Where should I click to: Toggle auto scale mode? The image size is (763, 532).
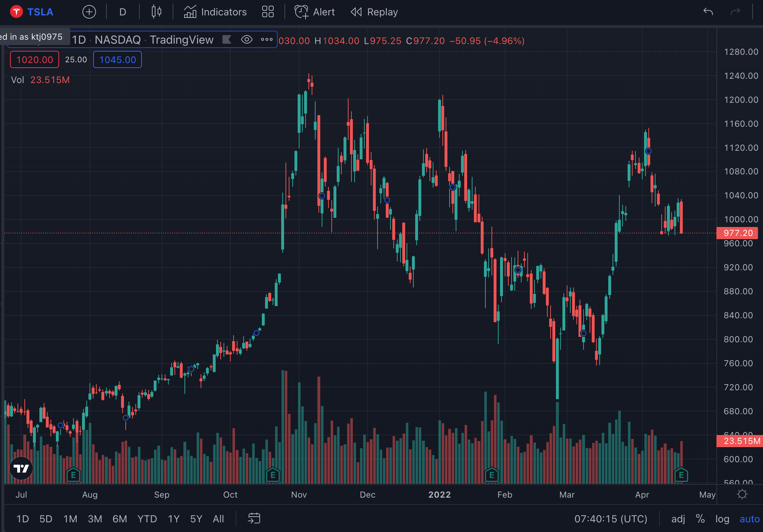point(749,519)
